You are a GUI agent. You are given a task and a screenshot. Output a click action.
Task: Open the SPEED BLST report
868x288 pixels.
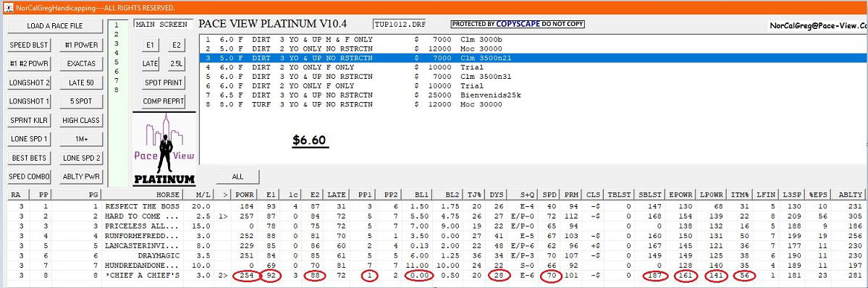point(30,45)
